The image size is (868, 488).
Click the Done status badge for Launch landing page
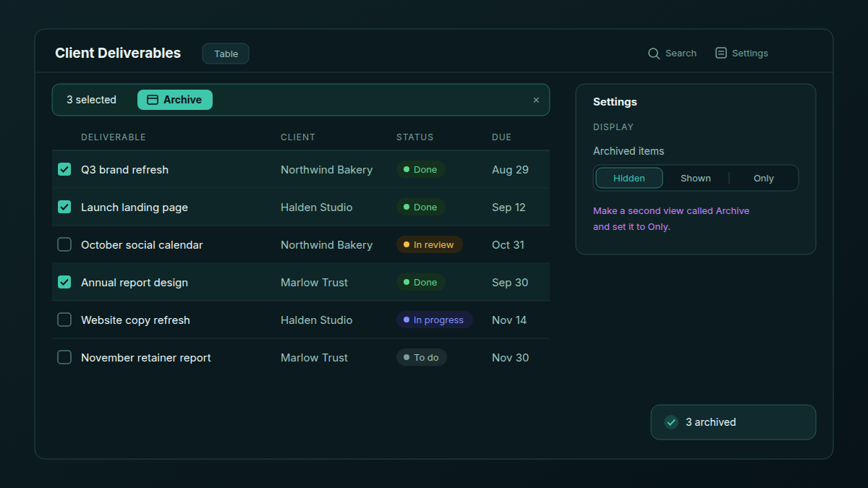point(421,207)
